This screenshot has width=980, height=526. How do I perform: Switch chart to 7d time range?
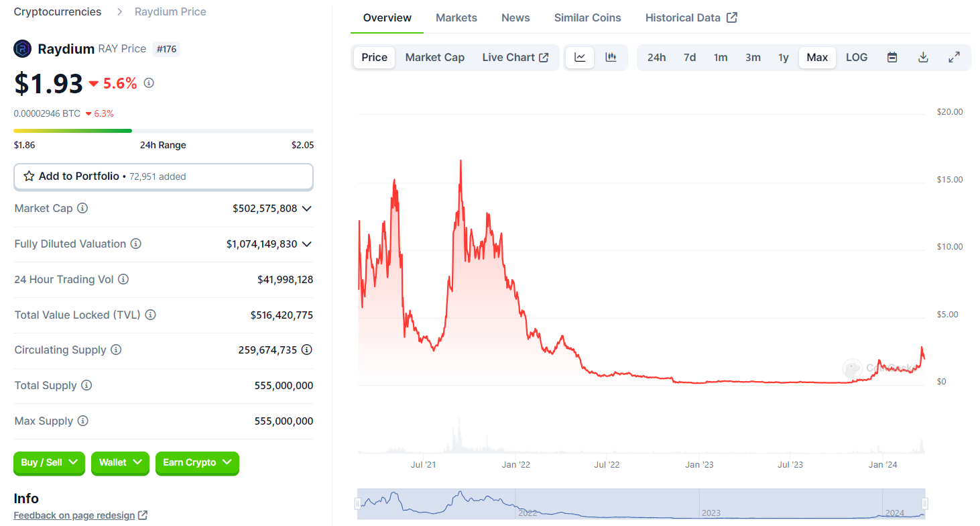689,57
